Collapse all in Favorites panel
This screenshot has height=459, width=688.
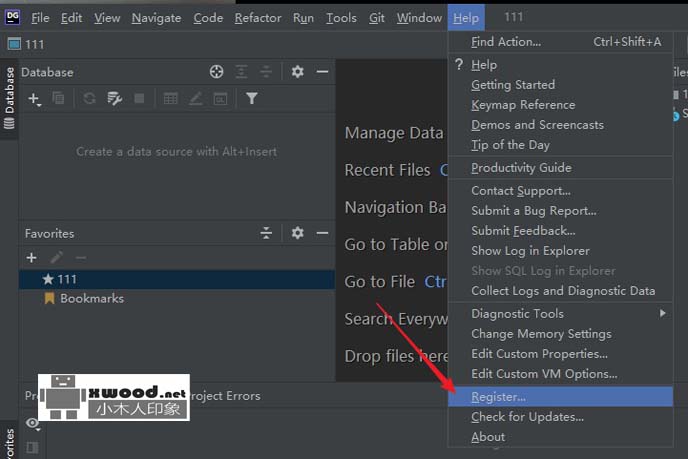point(266,233)
